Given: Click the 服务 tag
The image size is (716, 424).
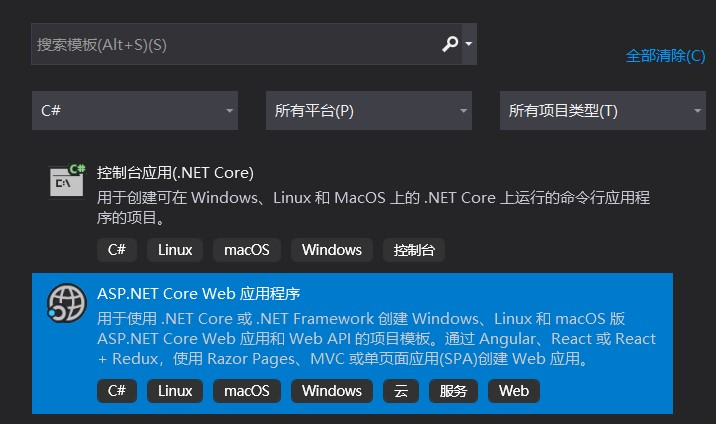Looking at the screenshot, I should pyautogui.click(x=453, y=391).
